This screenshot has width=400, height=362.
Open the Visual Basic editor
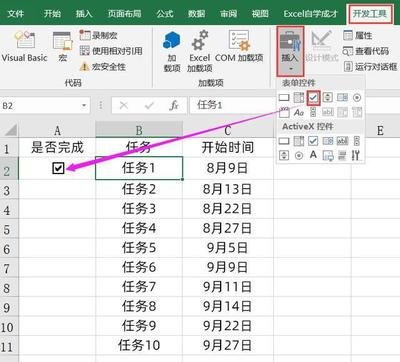point(24,46)
